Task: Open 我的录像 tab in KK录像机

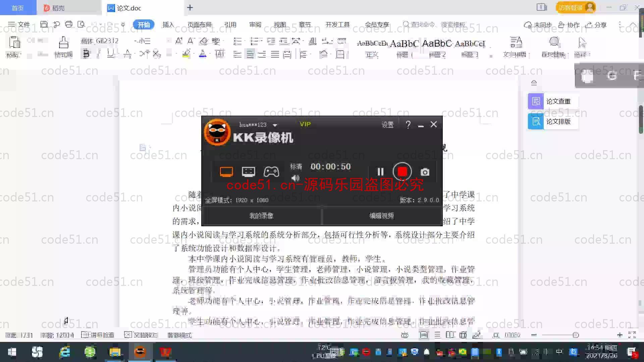Action: point(261,216)
